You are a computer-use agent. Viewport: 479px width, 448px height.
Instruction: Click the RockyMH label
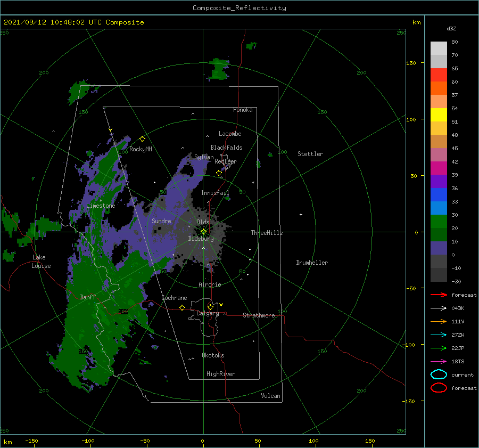point(141,149)
